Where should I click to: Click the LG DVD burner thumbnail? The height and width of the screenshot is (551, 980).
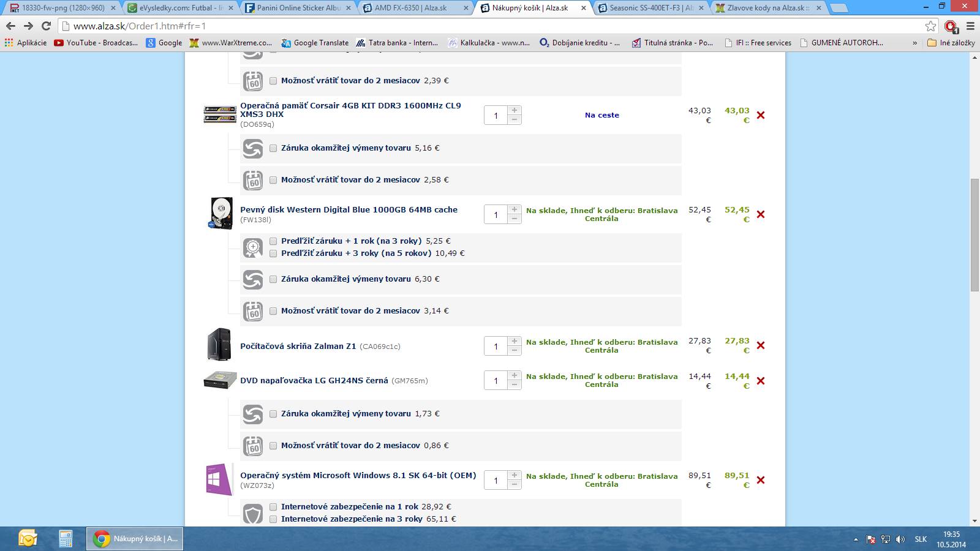pyautogui.click(x=220, y=380)
